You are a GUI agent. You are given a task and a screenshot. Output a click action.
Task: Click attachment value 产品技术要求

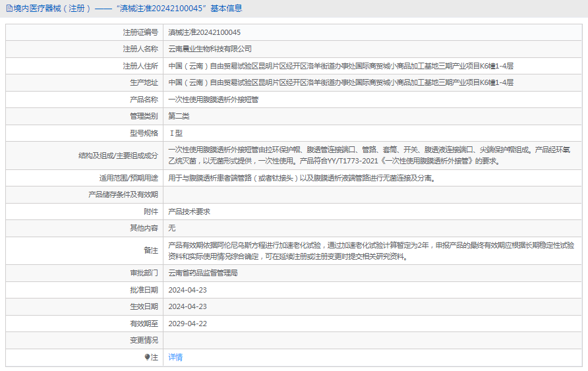tap(189, 212)
